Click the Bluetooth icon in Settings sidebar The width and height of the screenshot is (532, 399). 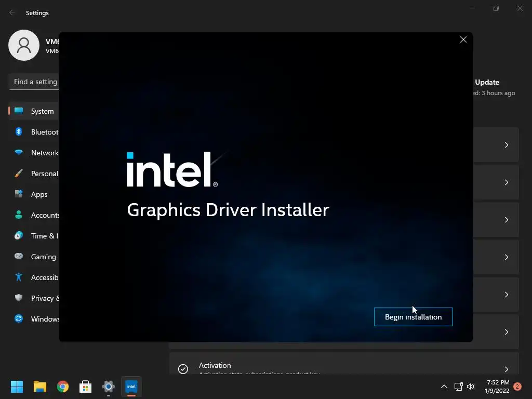[19, 131]
